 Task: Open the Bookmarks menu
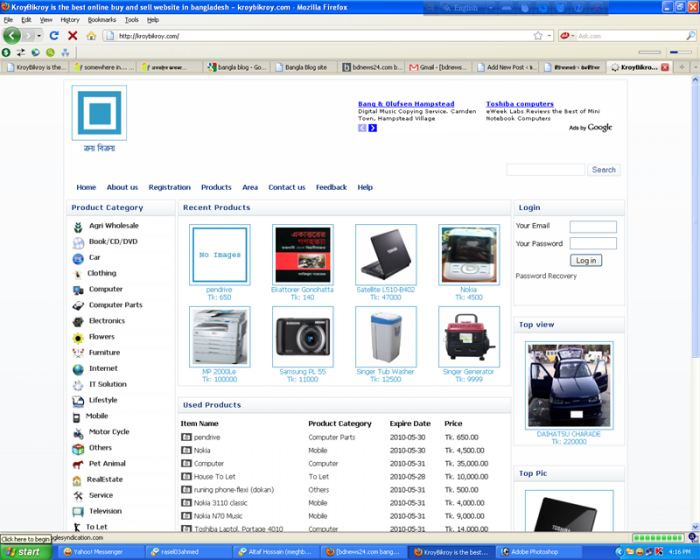pyautogui.click(x=102, y=20)
